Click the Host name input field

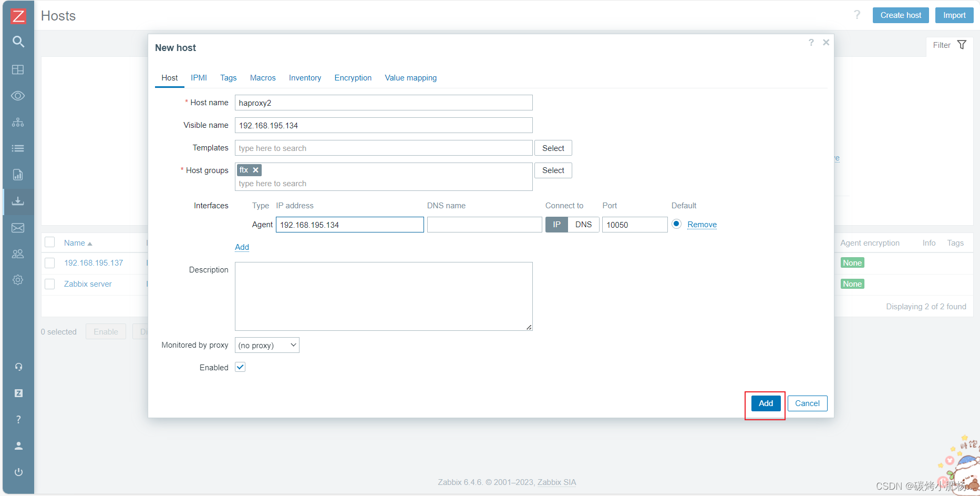pyautogui.click(x=384, y=103)
